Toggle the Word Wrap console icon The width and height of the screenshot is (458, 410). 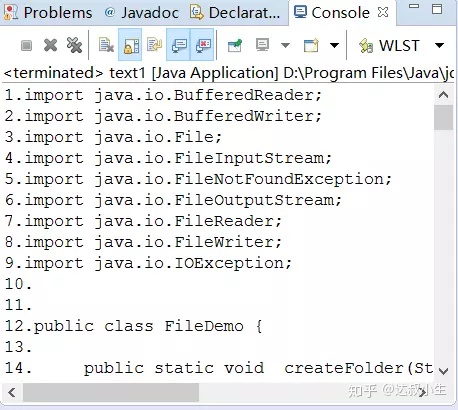(154, 45)
